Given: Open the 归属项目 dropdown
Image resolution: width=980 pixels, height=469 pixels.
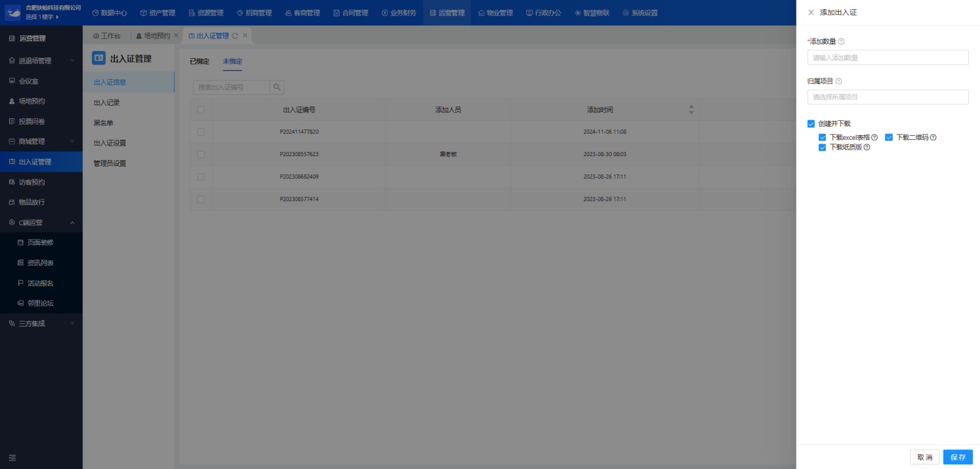Looking at the screenshot, I should tap(888, 97).
